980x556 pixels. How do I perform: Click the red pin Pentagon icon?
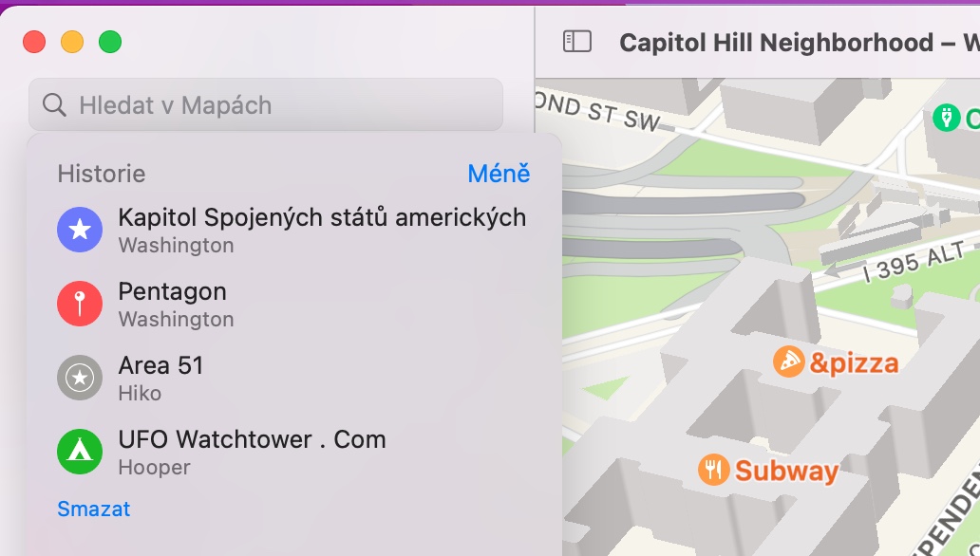click(x=80, y=304)
